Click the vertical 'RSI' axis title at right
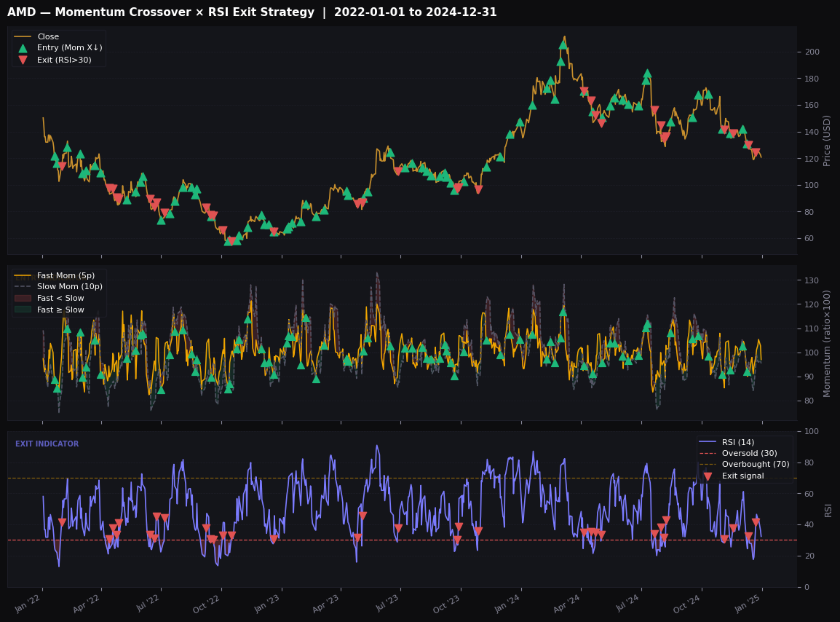The height and width of the screenshot is (622, 840). click(828, 510)
